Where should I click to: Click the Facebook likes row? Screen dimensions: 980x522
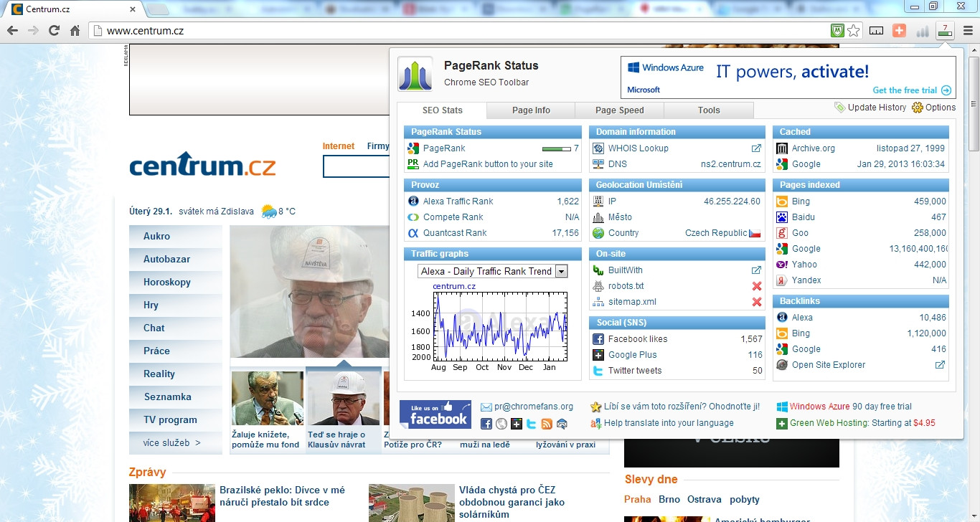point(677,339)
